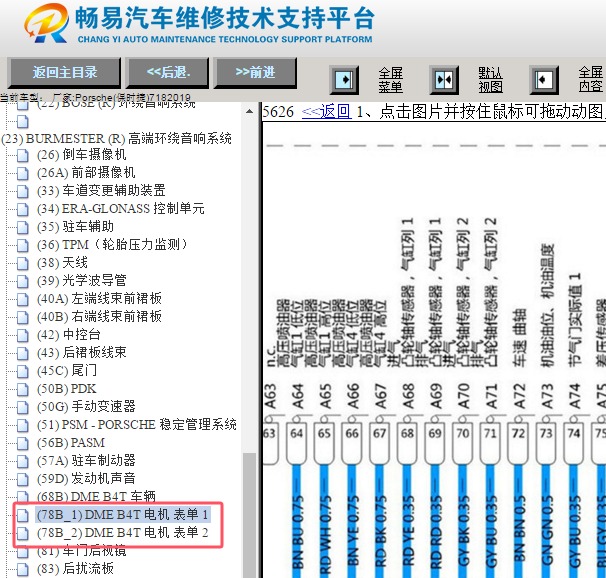
Task: Click page icon beside (33) 车道变更辅助装置
Action: (23, 191)
